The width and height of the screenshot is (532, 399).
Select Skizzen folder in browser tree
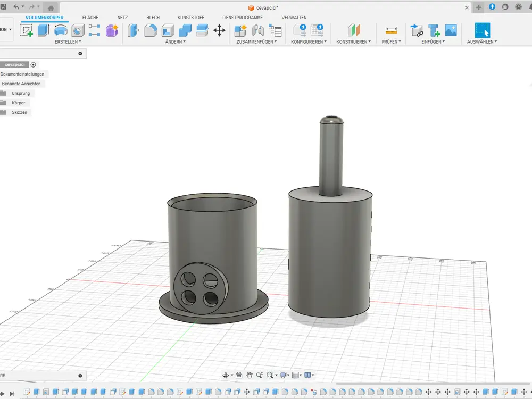(19, 112)
